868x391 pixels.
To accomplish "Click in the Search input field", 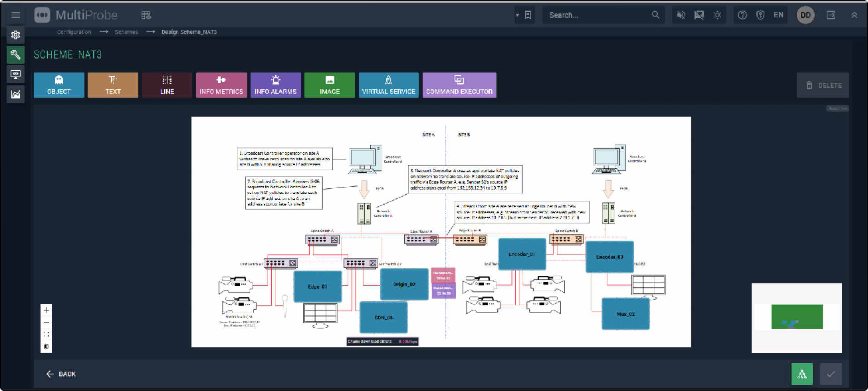I will pos(598,15).
